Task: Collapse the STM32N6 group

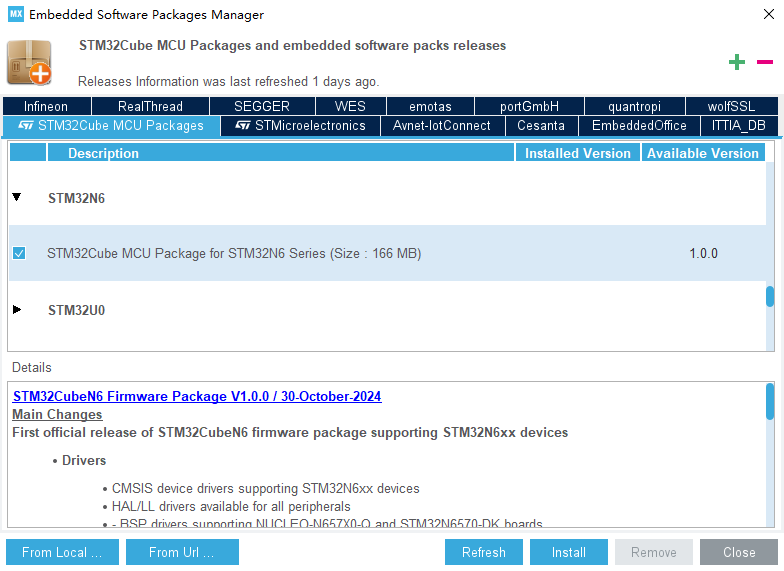Action: (16, 197)
